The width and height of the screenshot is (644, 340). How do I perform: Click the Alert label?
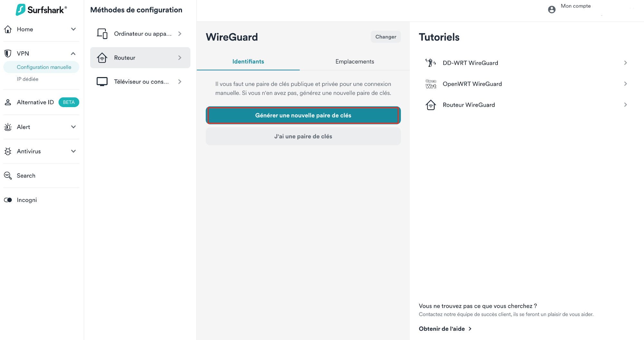tap(24, 127)
